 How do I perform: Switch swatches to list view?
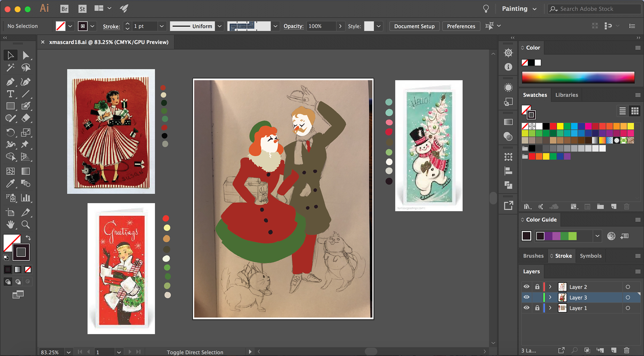click(x=623, y=111)
